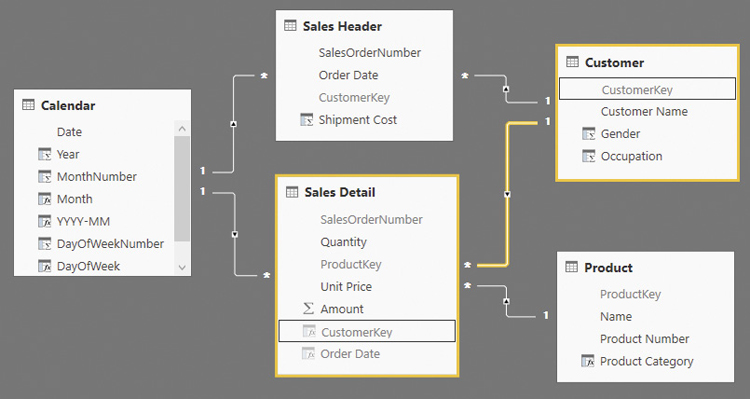Click the Product Category field icon
This screenshot has width=750, height=399.
[588, 361]
